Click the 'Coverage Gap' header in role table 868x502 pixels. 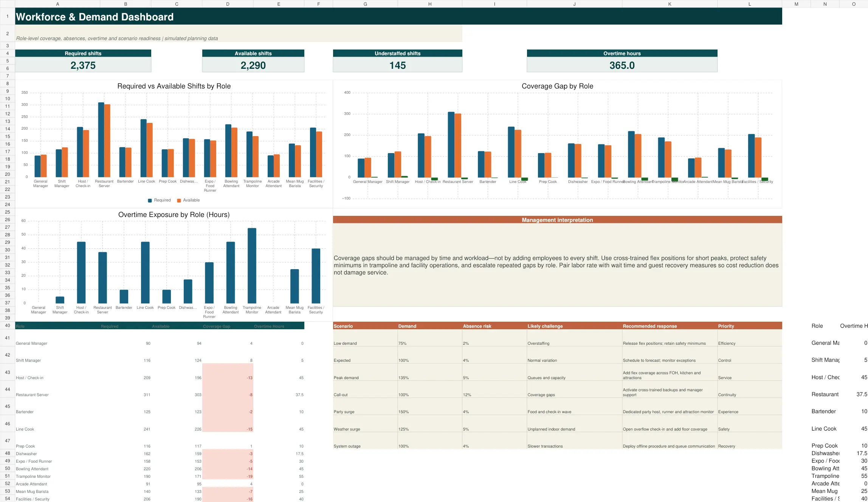pos(228,326)
